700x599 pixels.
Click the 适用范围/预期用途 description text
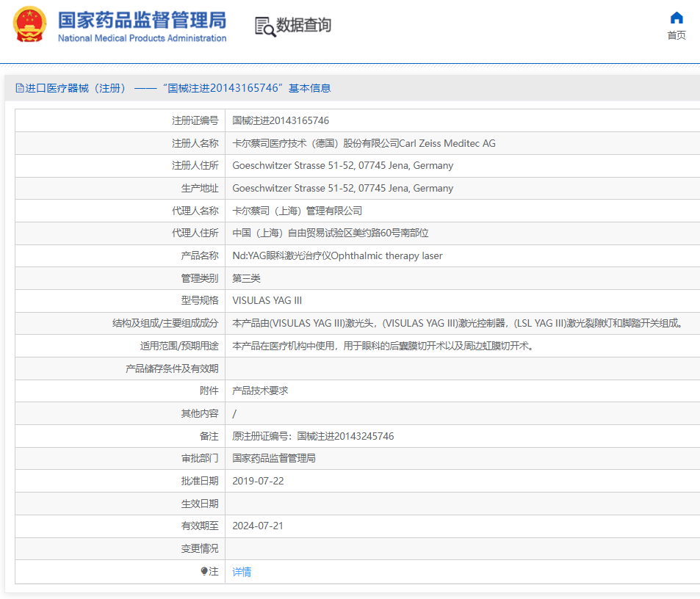[383, 346]
